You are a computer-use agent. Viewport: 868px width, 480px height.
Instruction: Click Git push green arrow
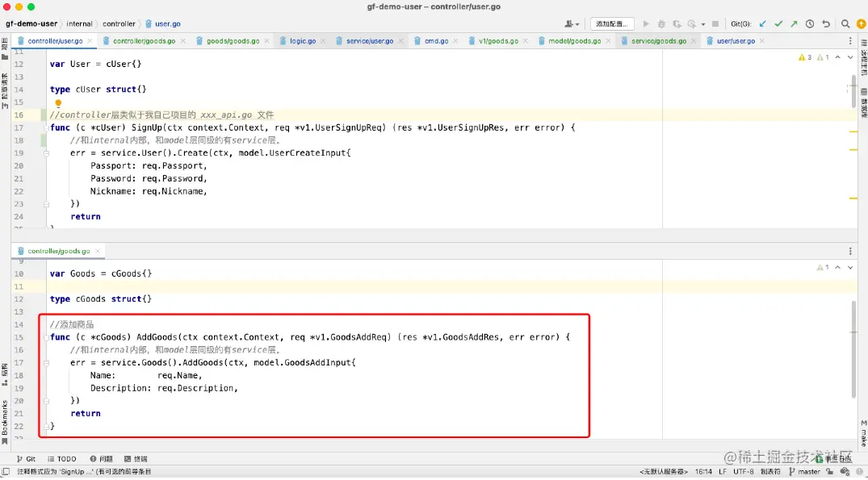click(x=795, y=23)
